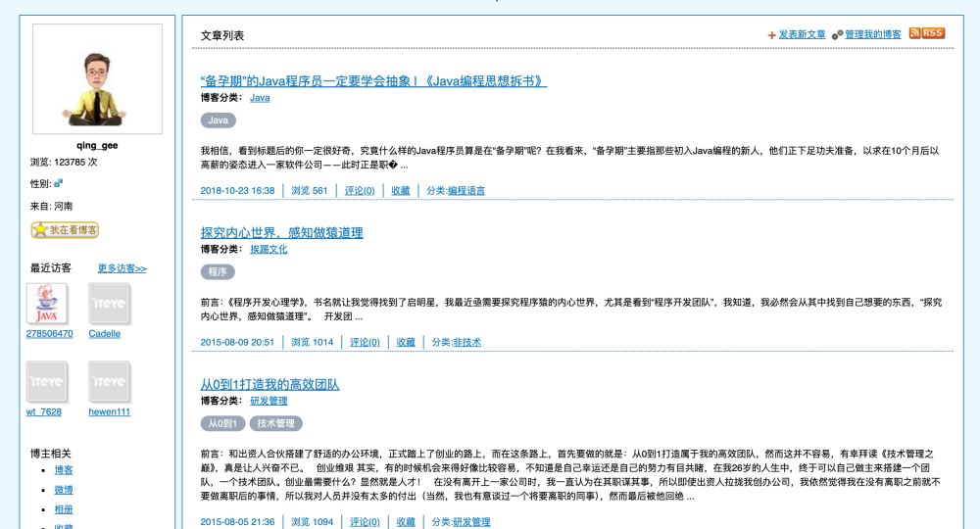This screenshot has width=980, height=529.
Task: Open visitor hewen111's avatar
Action: (x=109, y=382)
